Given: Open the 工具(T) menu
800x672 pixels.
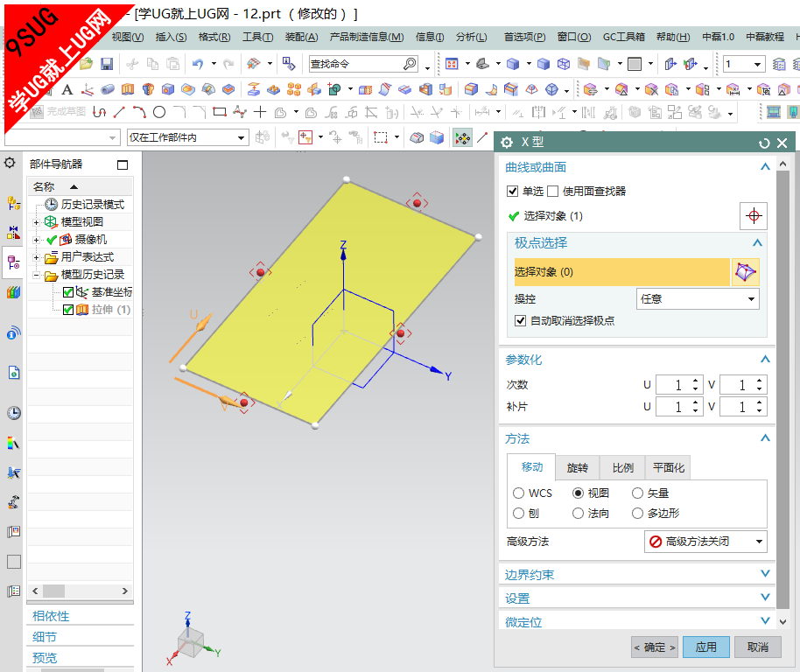Looking at the screenshot, I should pyautogui.click(x=257, y=38).
